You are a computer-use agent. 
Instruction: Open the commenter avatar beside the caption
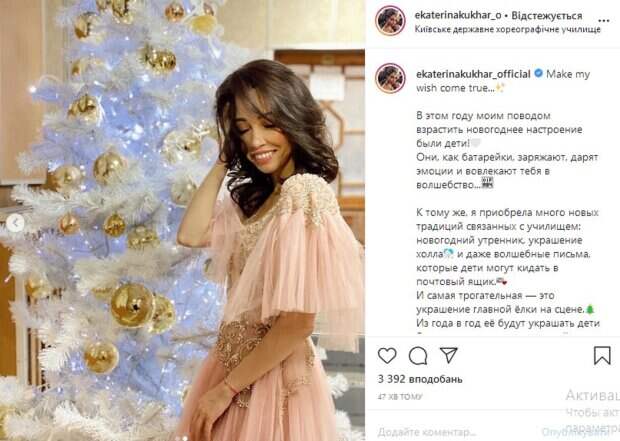click(x=390, y=78)
